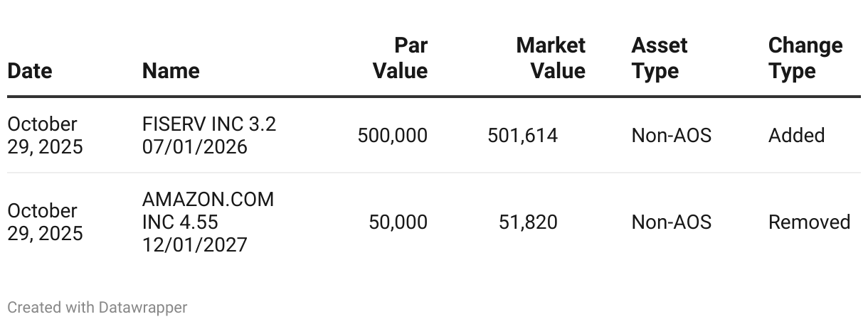
Task: Click the Added change type cell
Action: 797,135
